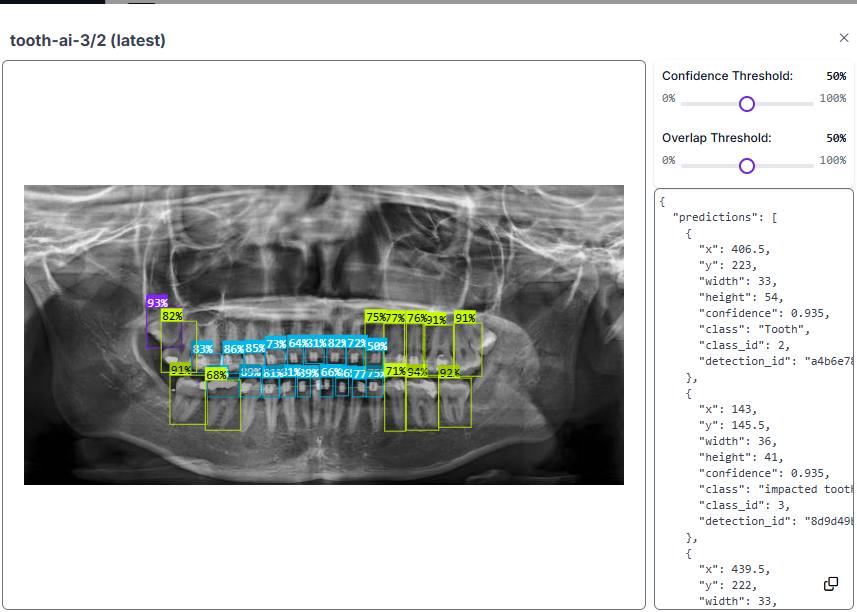Close the tooth-ai-3/2 model dialog

(x=844, y=38)
